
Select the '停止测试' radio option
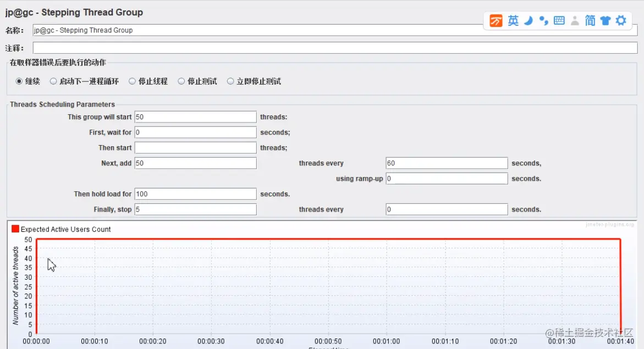(181, 81)
